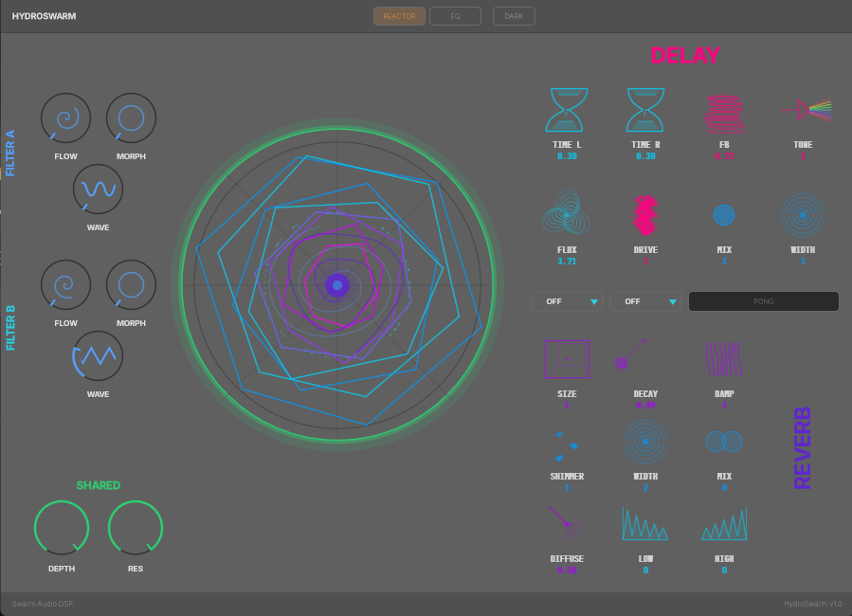
Task: Click the green SHARED DEPTH knob
Action: pyautogui.click(x=62, y=528)
